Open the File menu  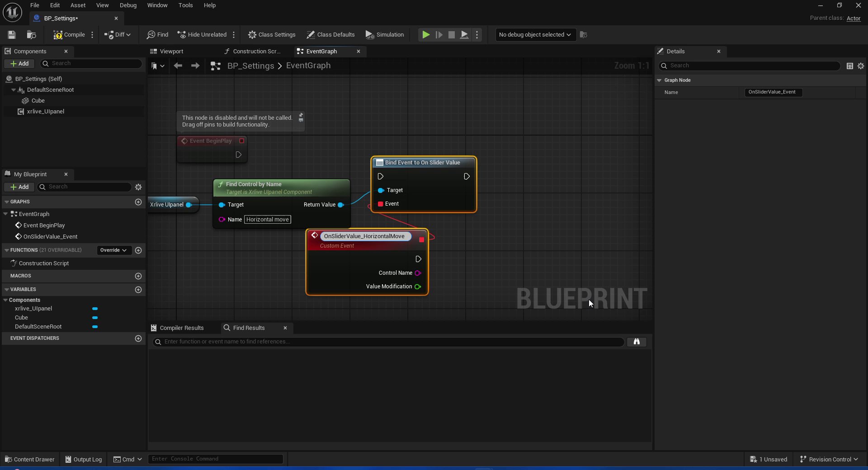(x=35, y=5)
